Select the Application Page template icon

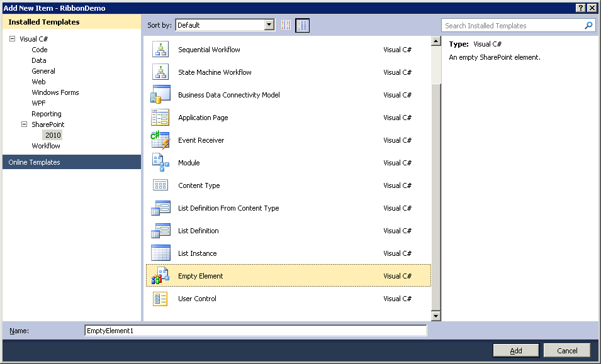pyautogui.click(x=160, y=117)
